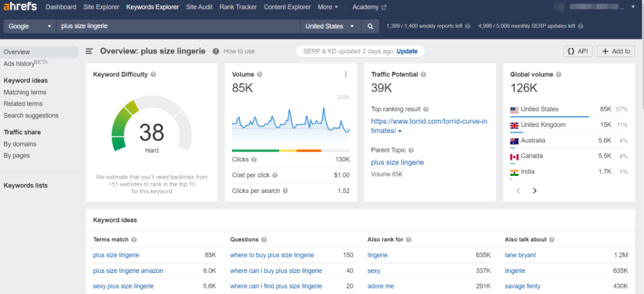The height and width of the screenshot is (294, 644).
Task: Open the Volume card three-dot menu
Action: [x=345, y=75]
